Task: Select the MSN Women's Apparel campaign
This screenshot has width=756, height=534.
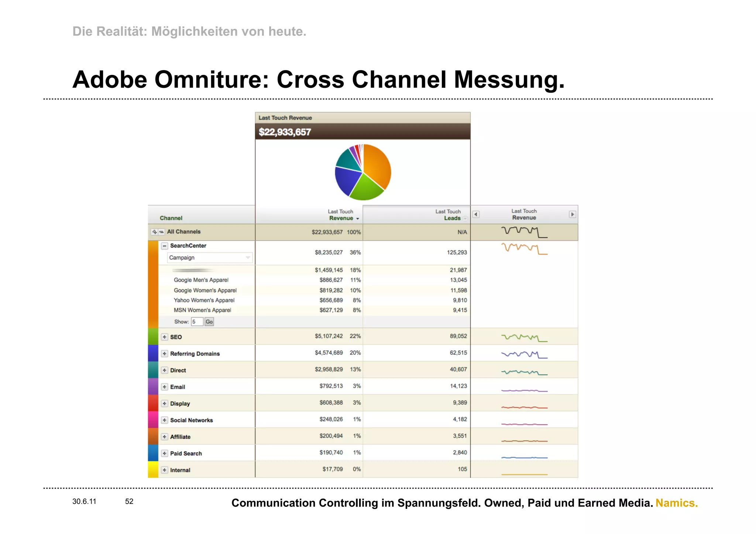Action: 202,310
